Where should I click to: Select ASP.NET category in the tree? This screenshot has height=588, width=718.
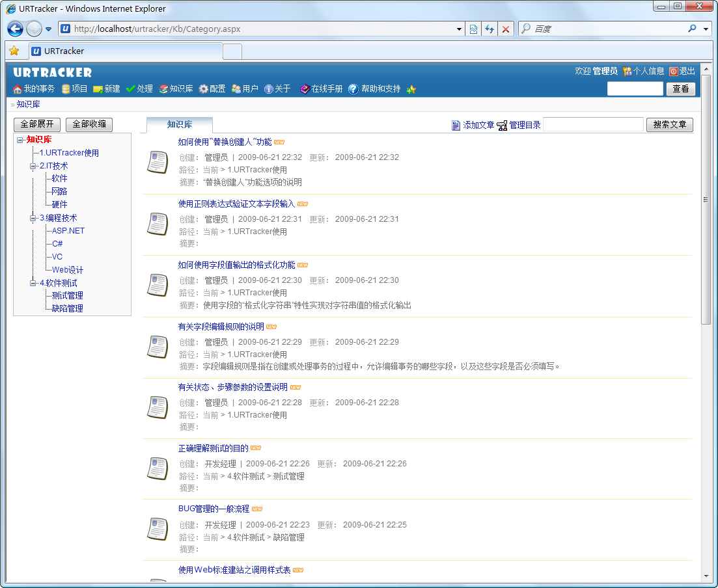point(68,231)
